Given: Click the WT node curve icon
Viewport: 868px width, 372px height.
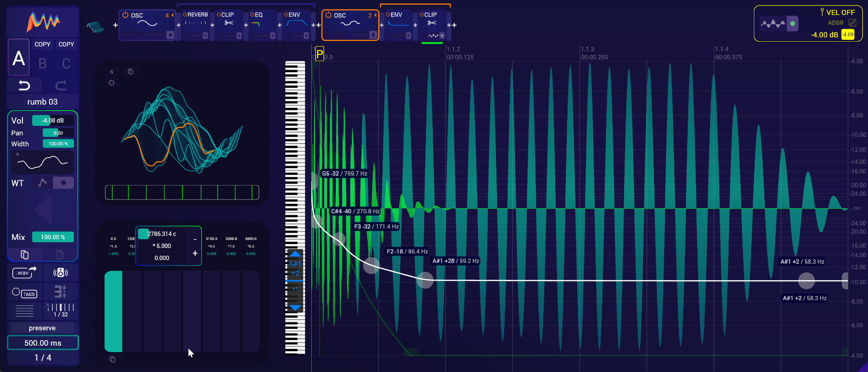Looking at the screenshot, I should pos(42,183).
